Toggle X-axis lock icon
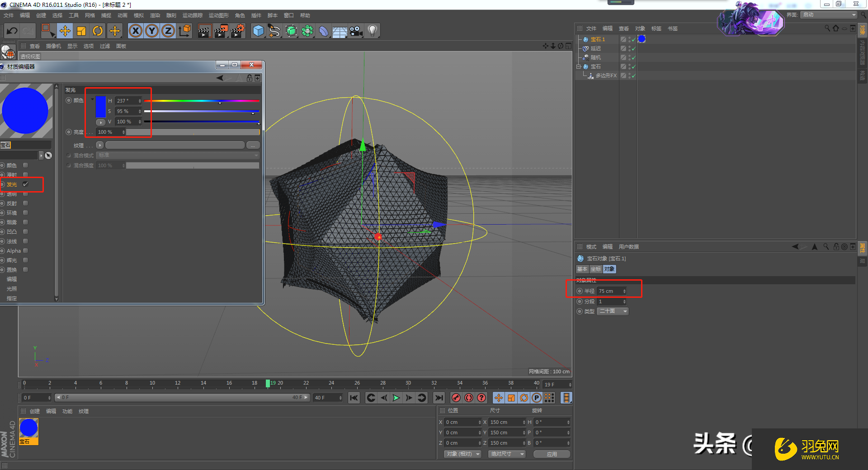Screen dimensions: 868x470 [135, 31]
